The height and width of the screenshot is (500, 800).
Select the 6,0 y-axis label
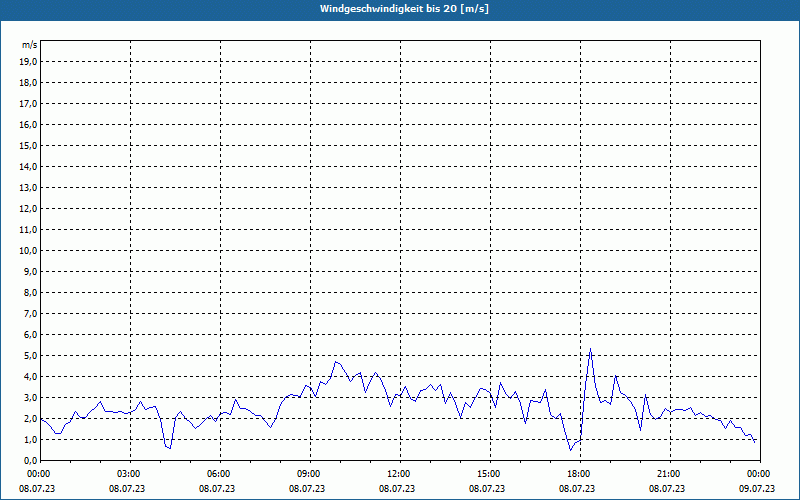coord(30,335)
